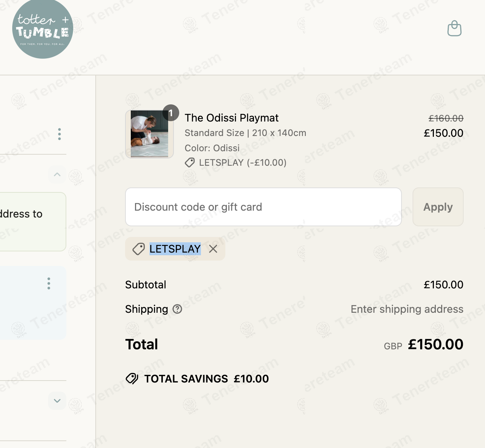Remove the LETSPLAY discount code
The width and height of the screenshot is (485, 448).
213,249
